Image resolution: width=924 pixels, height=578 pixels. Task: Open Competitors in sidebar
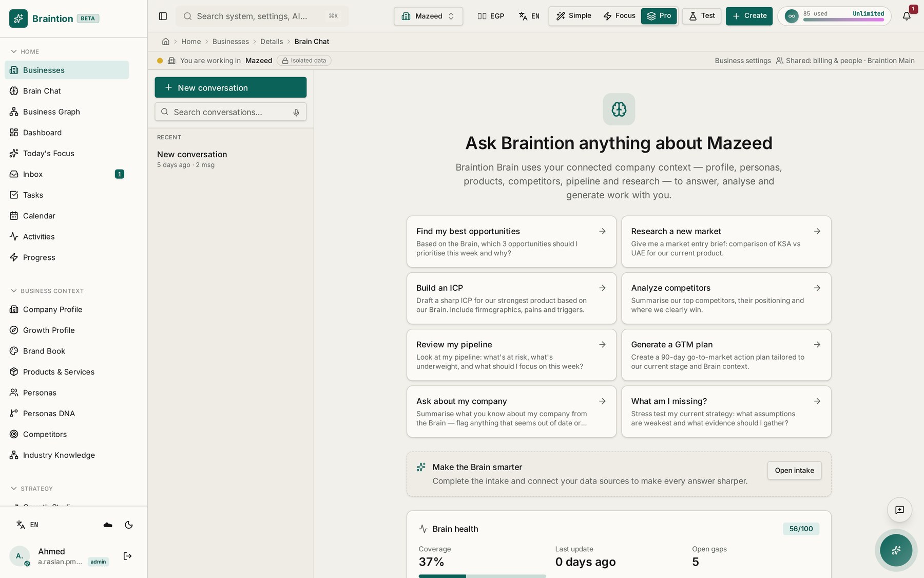point(67,434)
